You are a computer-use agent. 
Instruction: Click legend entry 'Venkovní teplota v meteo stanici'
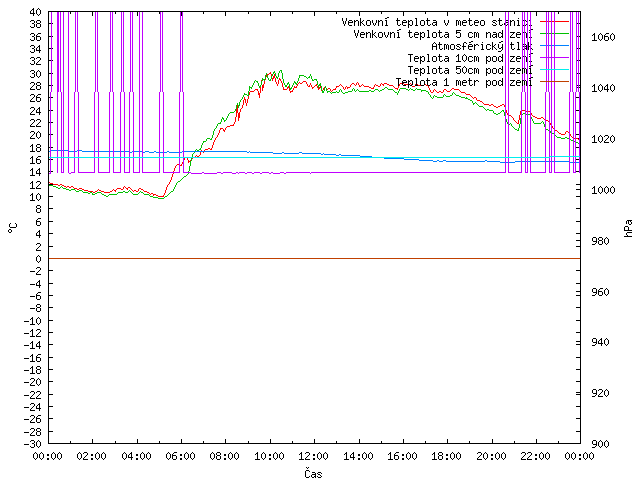[x=437, y=22]
